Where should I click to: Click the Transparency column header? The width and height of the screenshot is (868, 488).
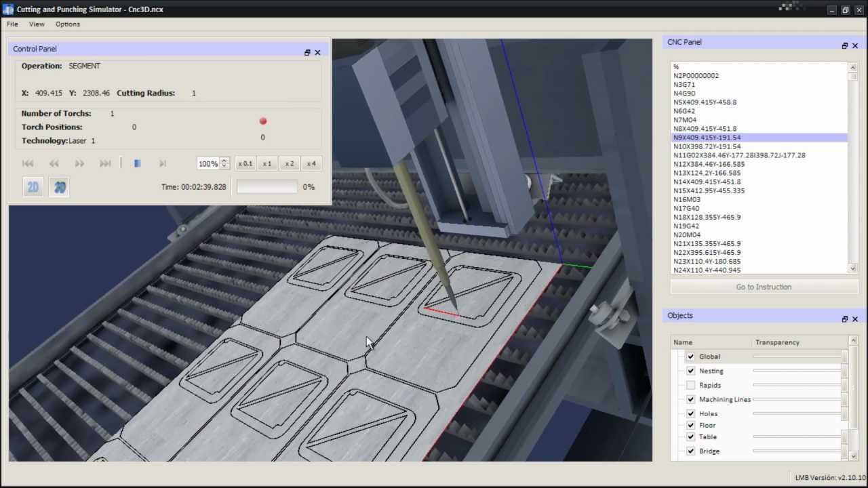(x=800, y=342)
